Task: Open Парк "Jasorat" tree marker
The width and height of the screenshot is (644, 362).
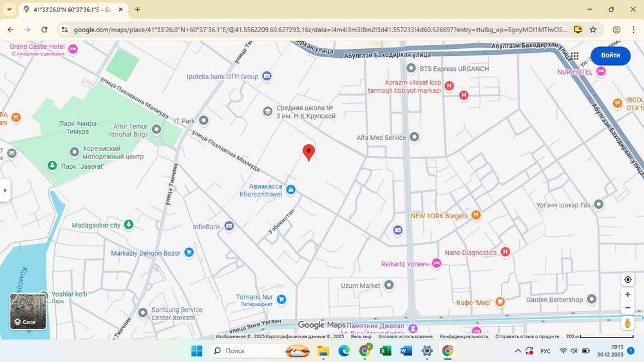Action: 52,166
